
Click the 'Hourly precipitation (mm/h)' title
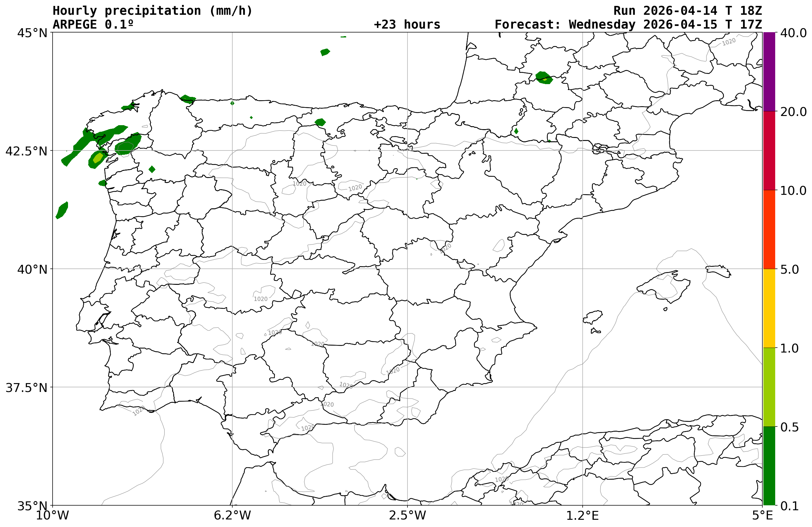[x=152, y=11]
